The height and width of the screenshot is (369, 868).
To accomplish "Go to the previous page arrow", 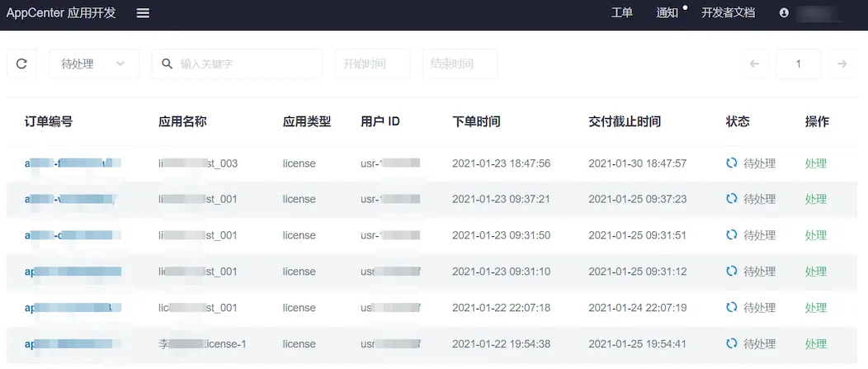I will 754,64.
